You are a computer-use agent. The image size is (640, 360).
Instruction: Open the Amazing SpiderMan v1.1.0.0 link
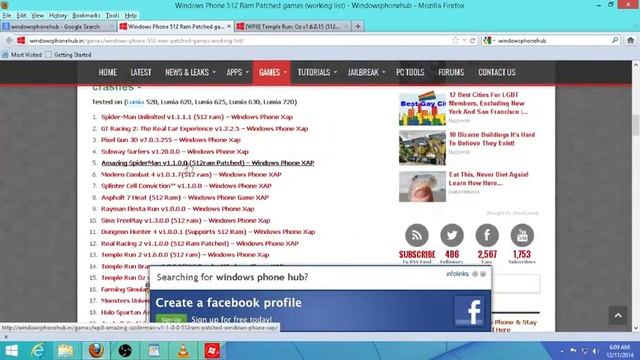(x=208, y=163)
